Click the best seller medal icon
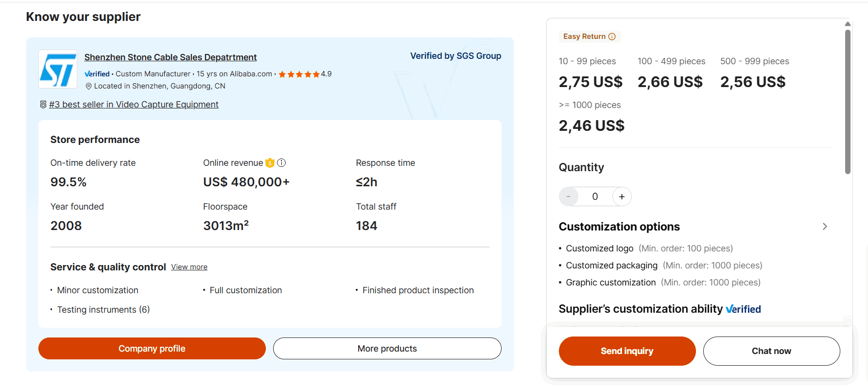Screen dimensions: 868x390 click(x=43, y=105)
